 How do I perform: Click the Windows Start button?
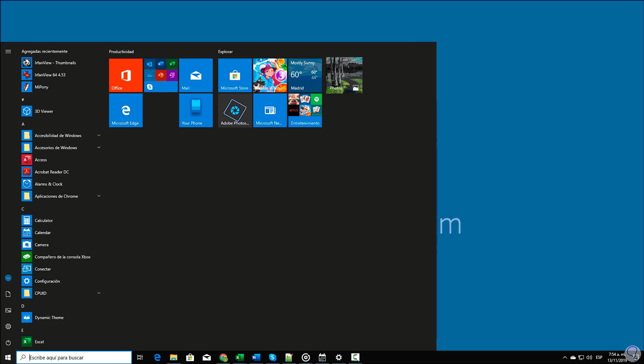pyautogui.click(x=8, y=357)
